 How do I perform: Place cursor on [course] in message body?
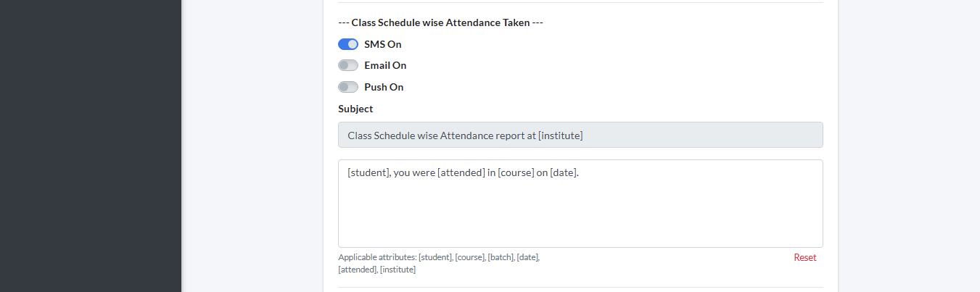515,174
